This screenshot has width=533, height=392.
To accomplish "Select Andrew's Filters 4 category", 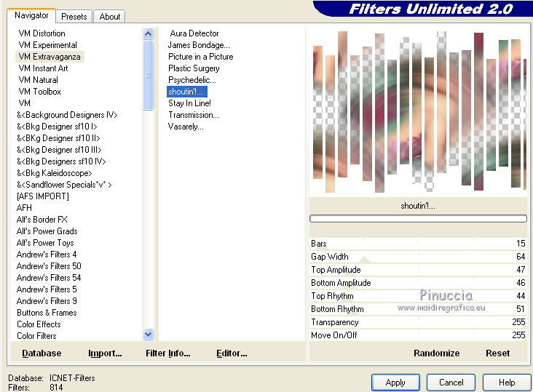I will [x=47, y=255].
